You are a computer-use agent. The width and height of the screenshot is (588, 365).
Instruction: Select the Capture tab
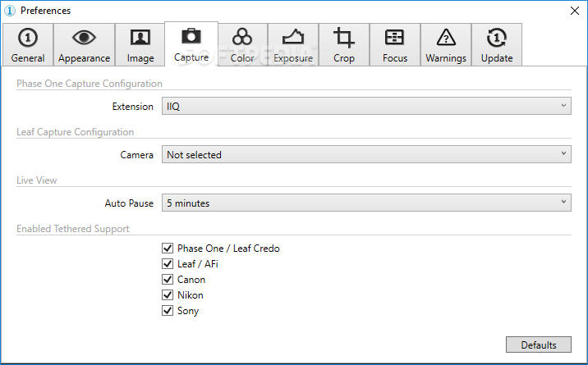click(191, 43)
